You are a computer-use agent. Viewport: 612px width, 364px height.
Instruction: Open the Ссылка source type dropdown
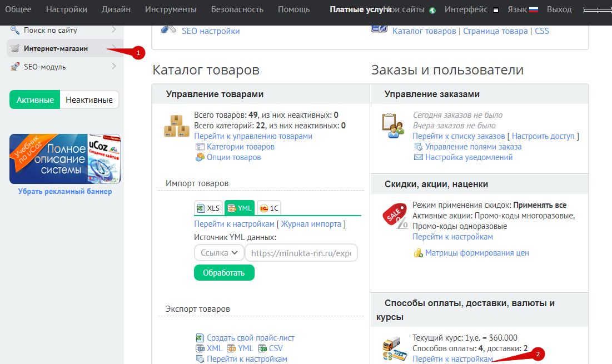(219, 253)
